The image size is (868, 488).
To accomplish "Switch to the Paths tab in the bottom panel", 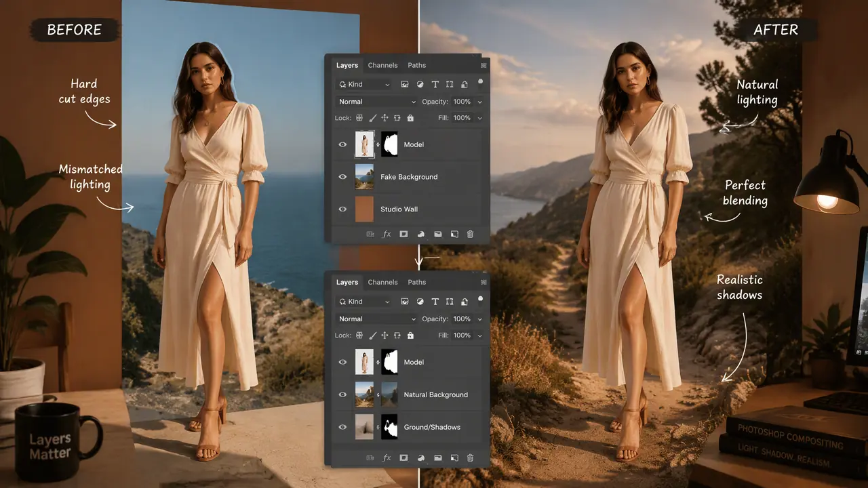I will point(417,282).
